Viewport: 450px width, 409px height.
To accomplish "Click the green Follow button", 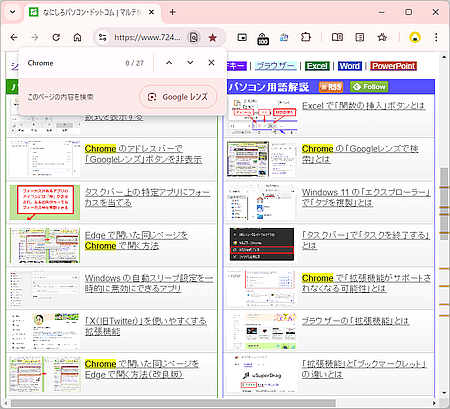I will [369, 87].
